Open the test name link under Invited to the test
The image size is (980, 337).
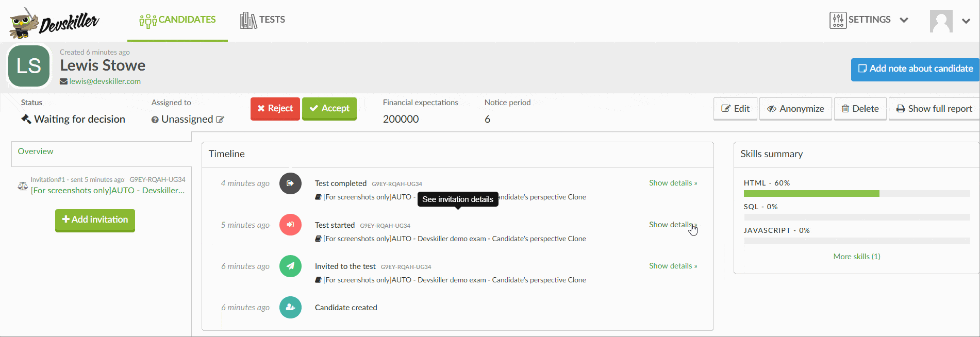click(x=455, y=280)
